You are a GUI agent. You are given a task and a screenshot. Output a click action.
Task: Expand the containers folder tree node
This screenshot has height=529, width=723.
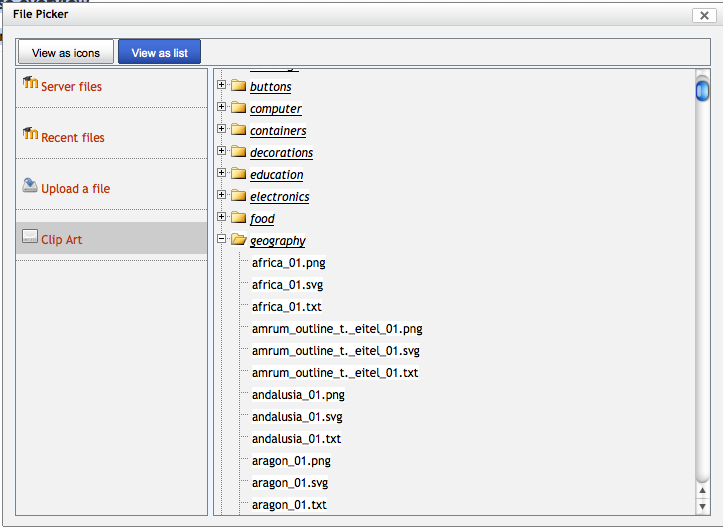[x=222, y=130]
